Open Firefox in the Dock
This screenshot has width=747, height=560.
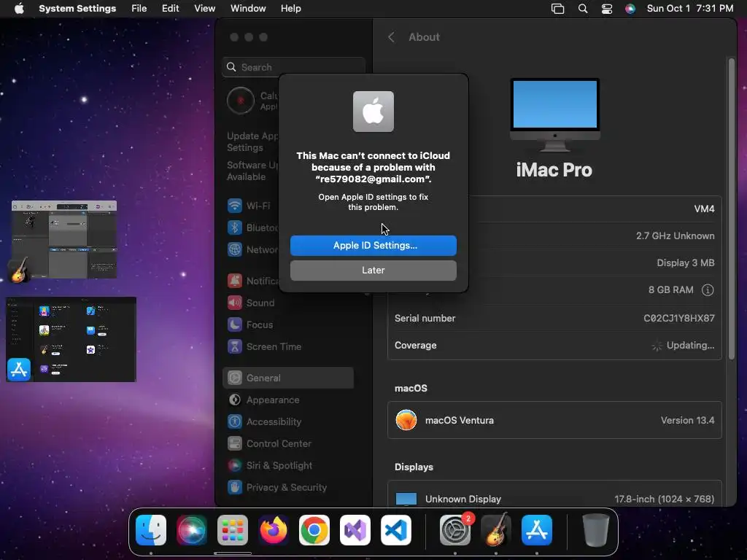(x=274, y=530)
